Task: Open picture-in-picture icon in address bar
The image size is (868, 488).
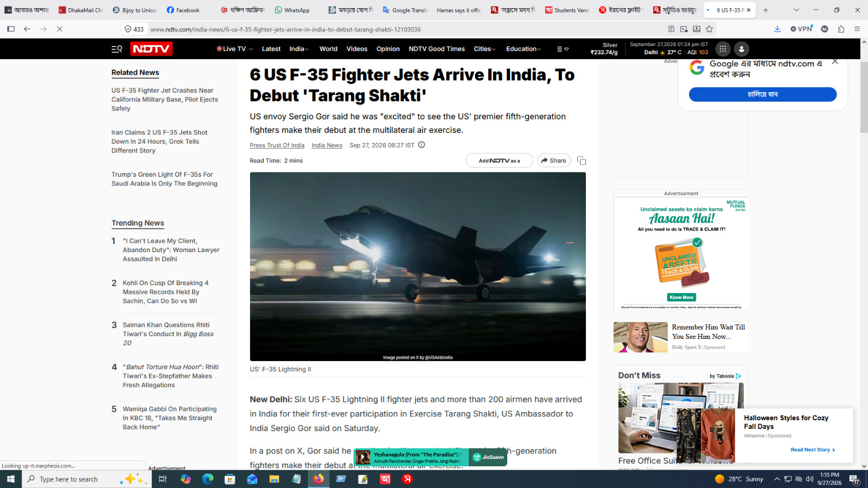Action: 684,29
